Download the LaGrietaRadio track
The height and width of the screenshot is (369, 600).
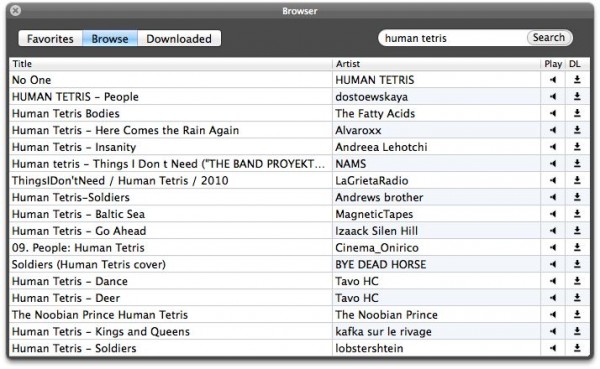click(577, 180)
